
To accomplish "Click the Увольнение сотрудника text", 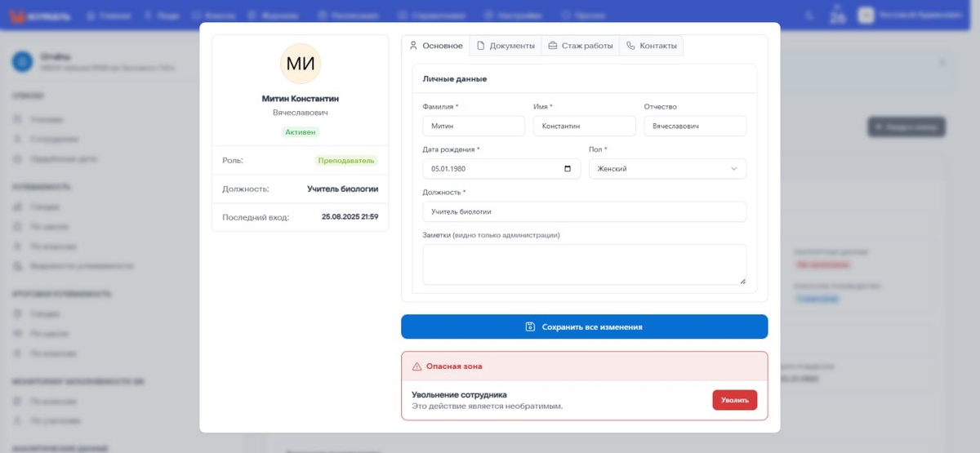I will [x=459, y=395].
